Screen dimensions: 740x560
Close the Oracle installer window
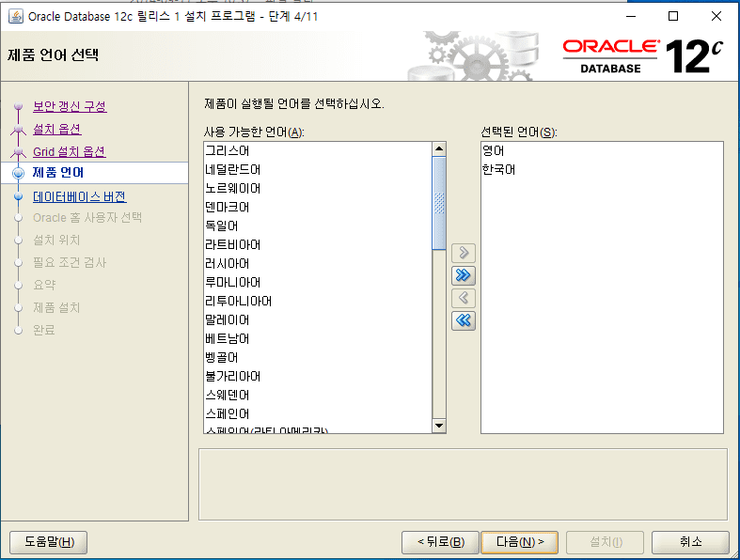click(x=716, y=16)
